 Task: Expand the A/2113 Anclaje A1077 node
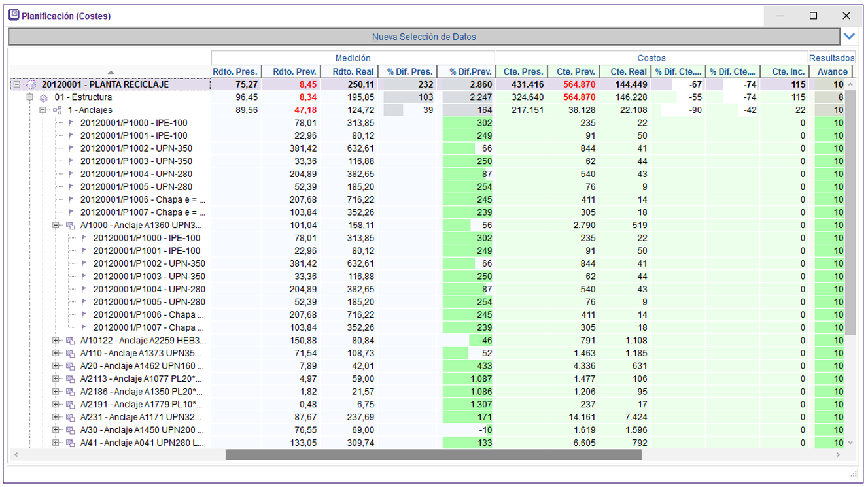pos(56,378)
